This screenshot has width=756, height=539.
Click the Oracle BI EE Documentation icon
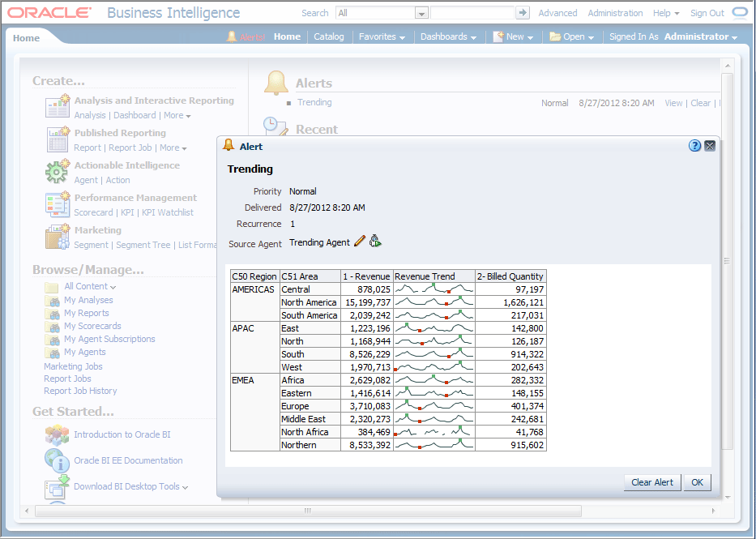(57, 460)
